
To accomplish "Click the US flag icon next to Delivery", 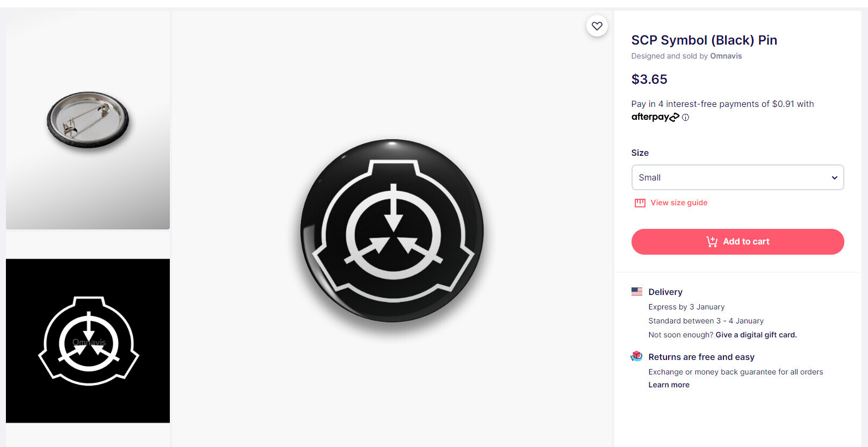I will tap(637, 292).
